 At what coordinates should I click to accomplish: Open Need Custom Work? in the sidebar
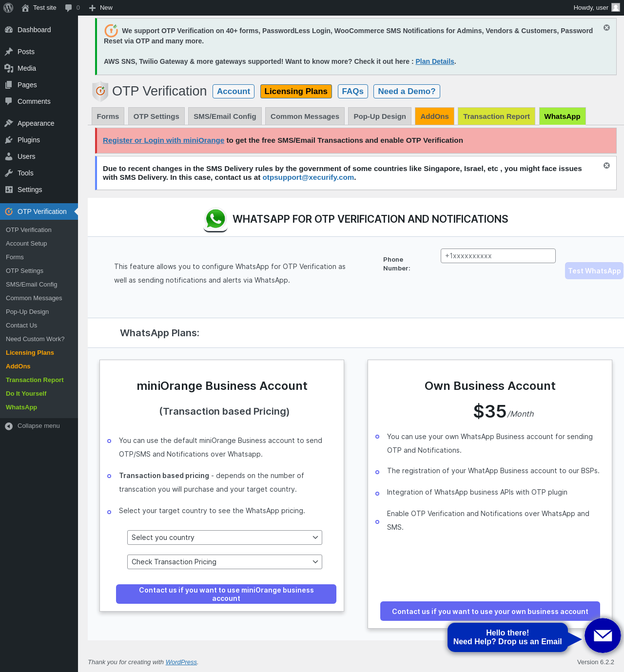[35, 339]
